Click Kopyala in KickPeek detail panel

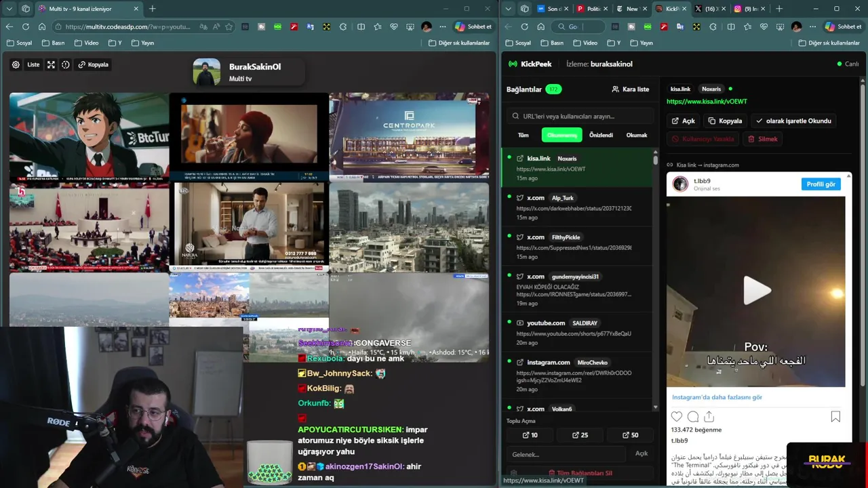coord(725,121)
